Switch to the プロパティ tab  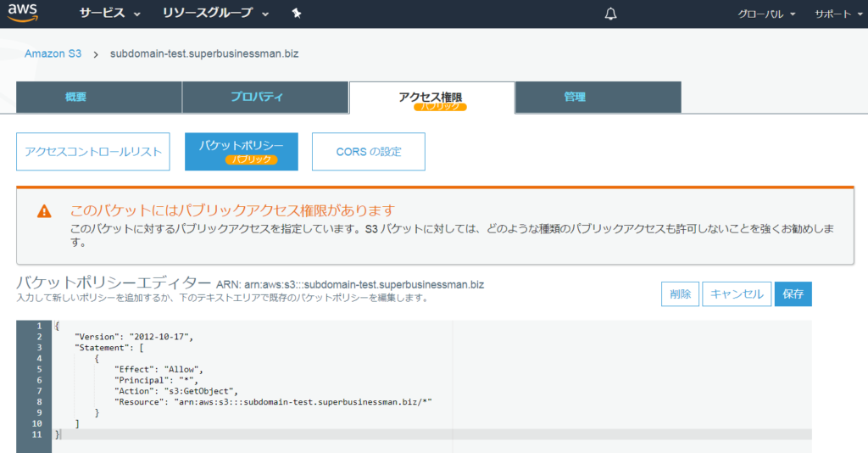[265, 97]
